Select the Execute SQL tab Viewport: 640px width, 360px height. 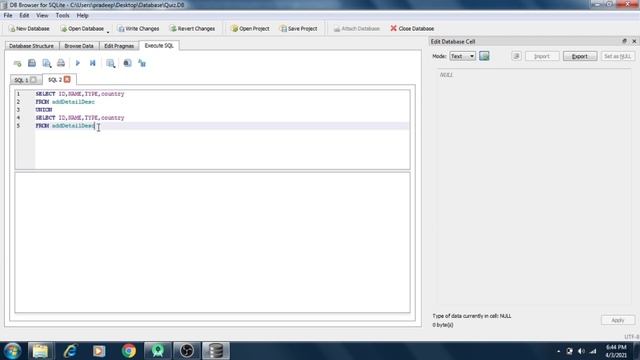pos(159,45)
